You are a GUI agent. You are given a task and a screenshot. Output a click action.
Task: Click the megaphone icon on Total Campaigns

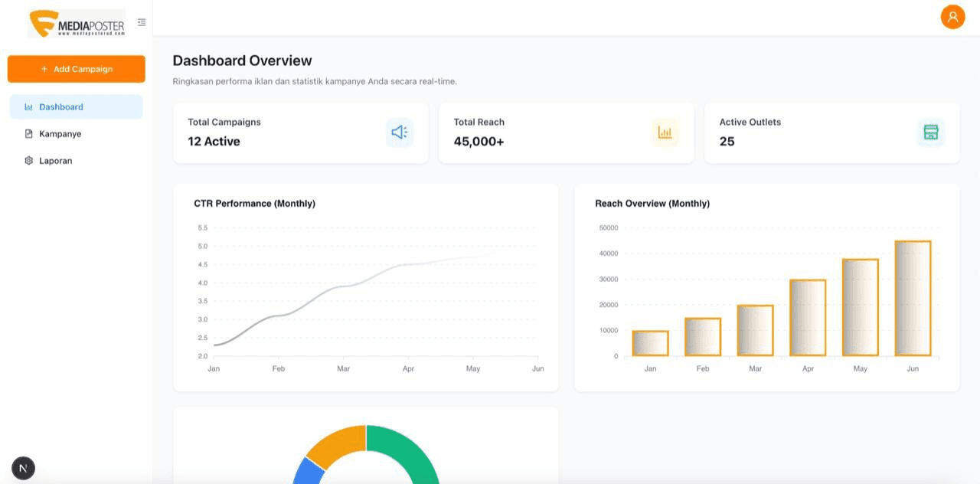point(400,132)
